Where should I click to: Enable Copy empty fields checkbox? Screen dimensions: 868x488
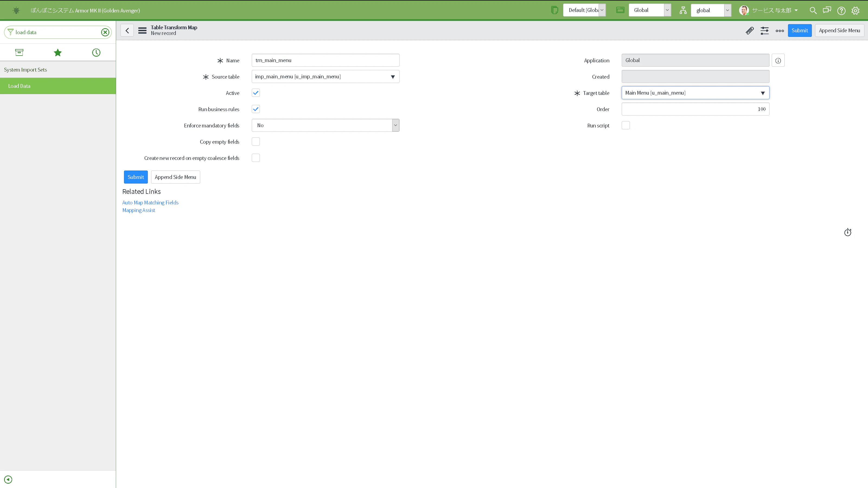pos(256,142)
